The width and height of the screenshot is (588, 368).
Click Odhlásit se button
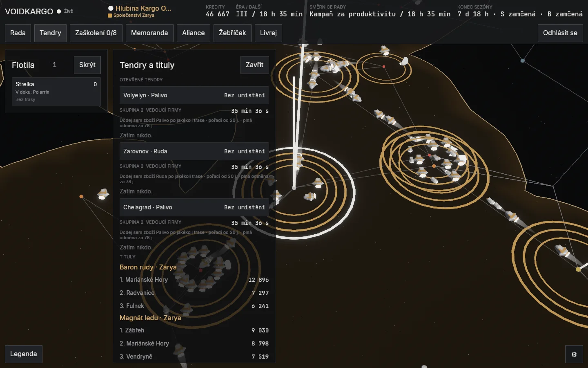[560, 33]
